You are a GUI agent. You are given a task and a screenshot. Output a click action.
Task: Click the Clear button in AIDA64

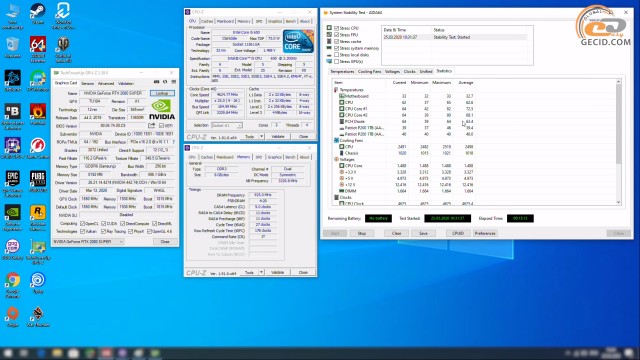tap(396, 233)
